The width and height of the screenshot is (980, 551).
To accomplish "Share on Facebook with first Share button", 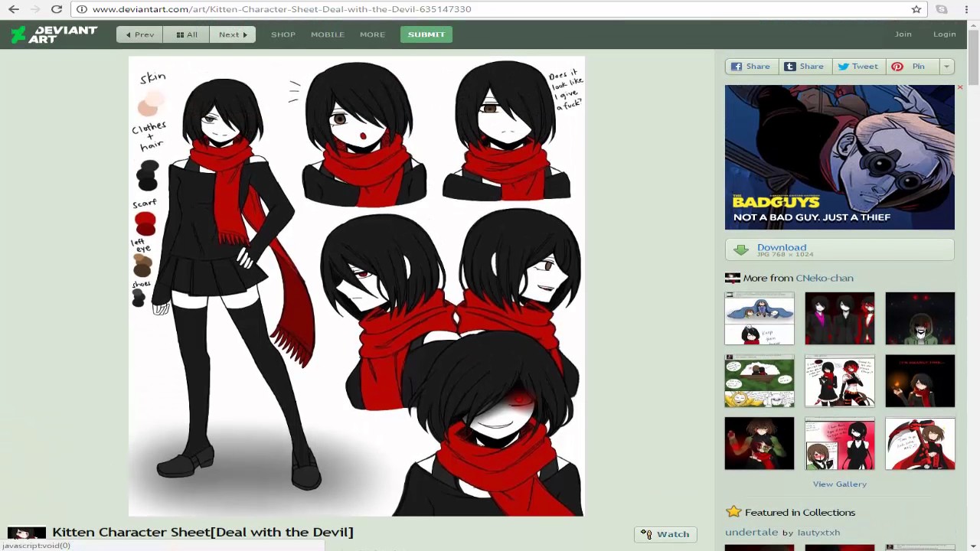I will click(751, 67).
